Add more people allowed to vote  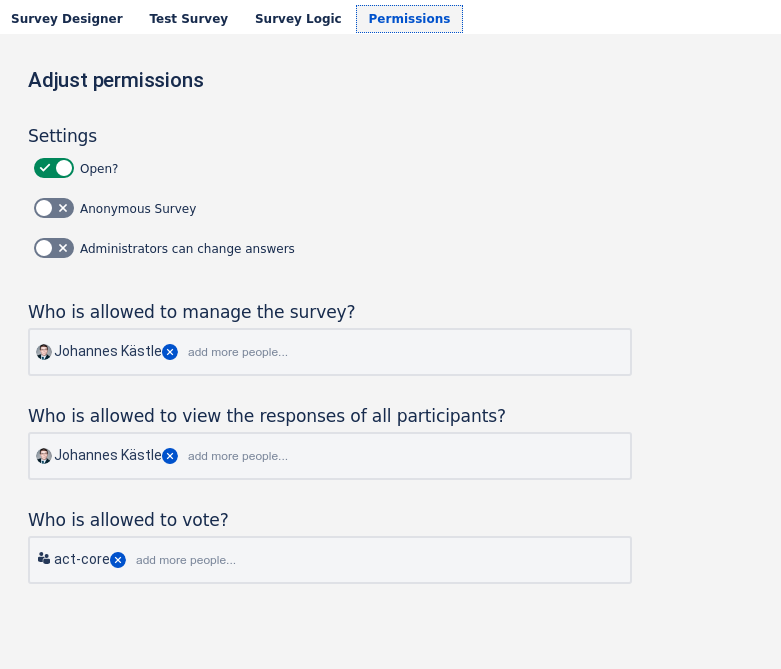(186, 560)
